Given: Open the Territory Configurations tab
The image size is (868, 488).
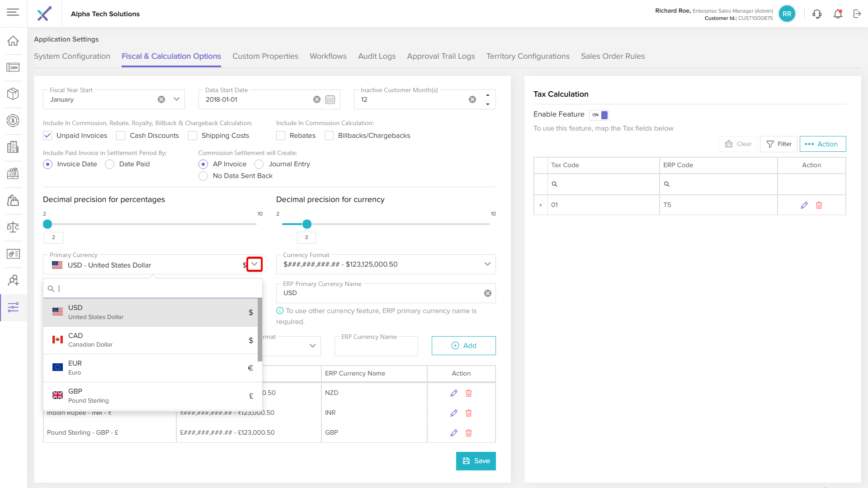Looking at the screenshot, I should tap(528, 56).
